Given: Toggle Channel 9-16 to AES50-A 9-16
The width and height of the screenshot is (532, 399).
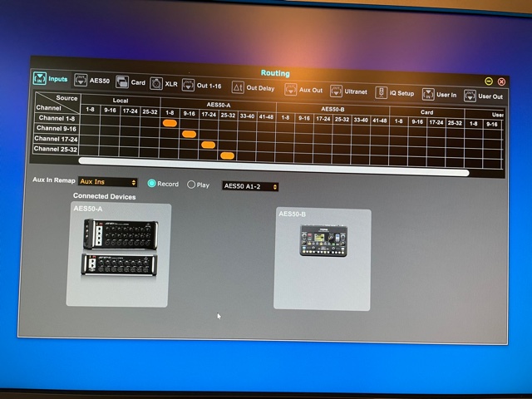Looking at the screenshot, I should click(189, 134).
